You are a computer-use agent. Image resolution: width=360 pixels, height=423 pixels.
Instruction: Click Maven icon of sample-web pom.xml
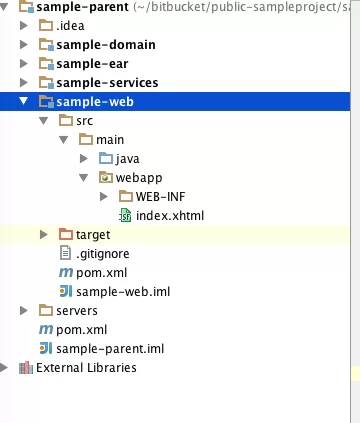pyautogui.click(x=66, y=273)
